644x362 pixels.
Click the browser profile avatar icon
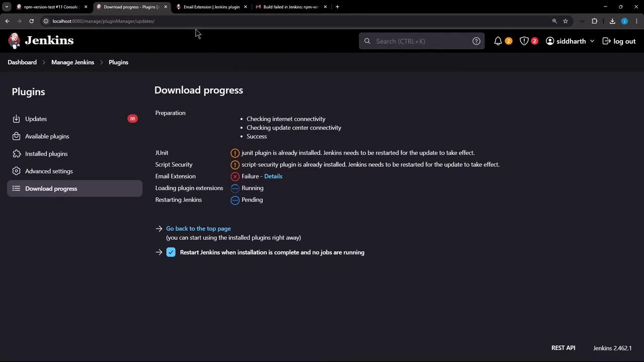click(624, 21)
